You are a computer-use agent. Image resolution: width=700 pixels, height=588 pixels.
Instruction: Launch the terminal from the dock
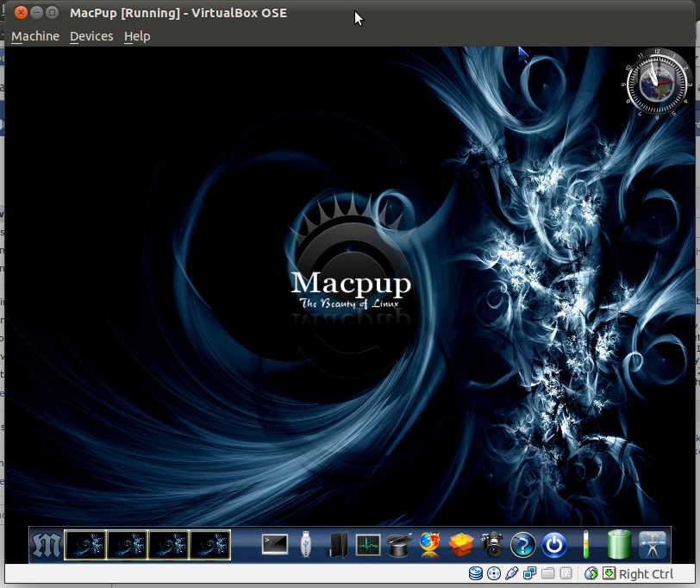(274, 545)
